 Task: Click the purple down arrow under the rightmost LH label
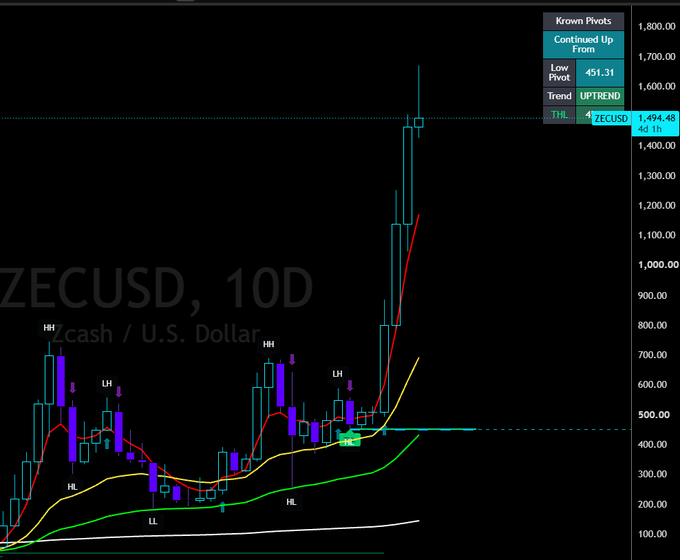[350, 386]
